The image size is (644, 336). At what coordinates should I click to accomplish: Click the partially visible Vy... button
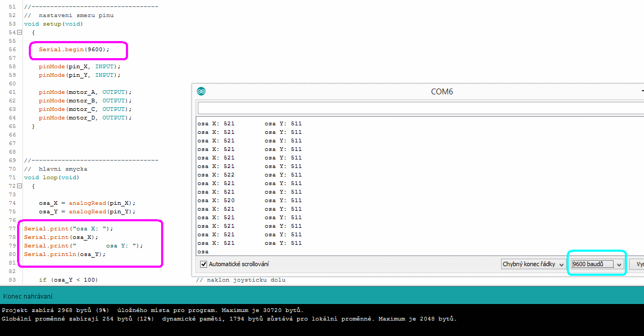pyautogui.click(x=637, y=264)
